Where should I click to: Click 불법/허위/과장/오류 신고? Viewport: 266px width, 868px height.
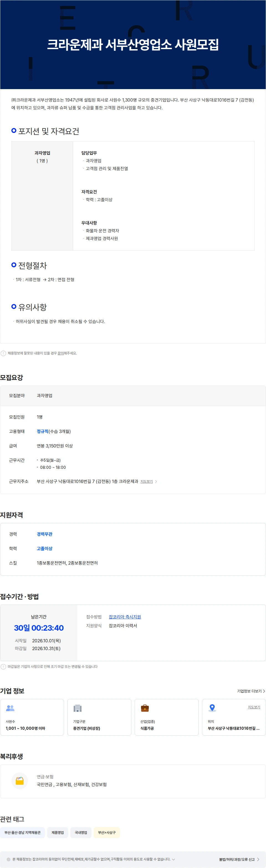coord(237,859)
